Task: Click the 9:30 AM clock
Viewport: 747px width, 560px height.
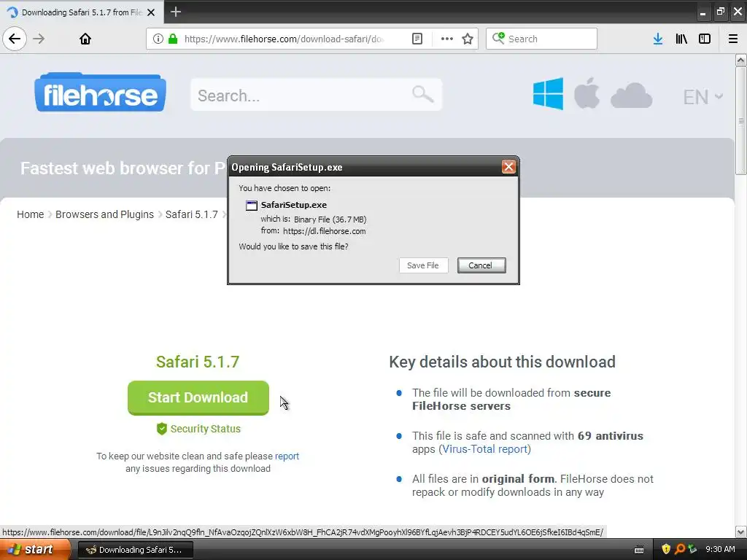Action: [720, 549]
